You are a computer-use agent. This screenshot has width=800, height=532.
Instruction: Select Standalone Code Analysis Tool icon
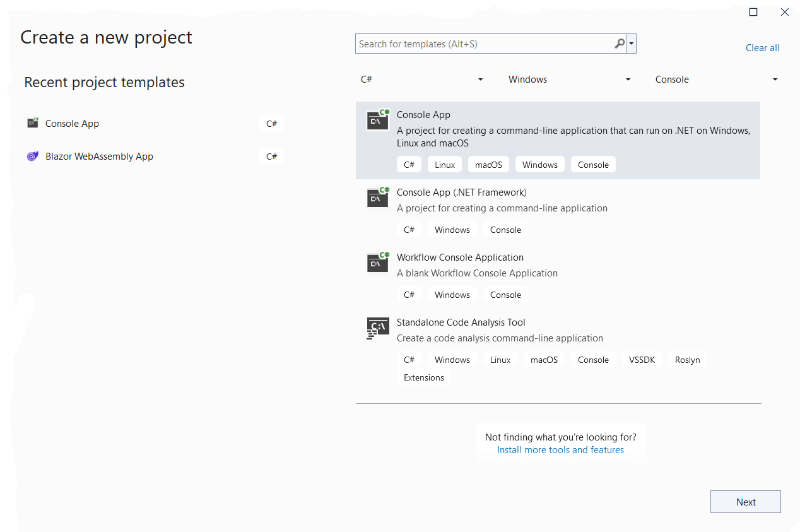377,328
